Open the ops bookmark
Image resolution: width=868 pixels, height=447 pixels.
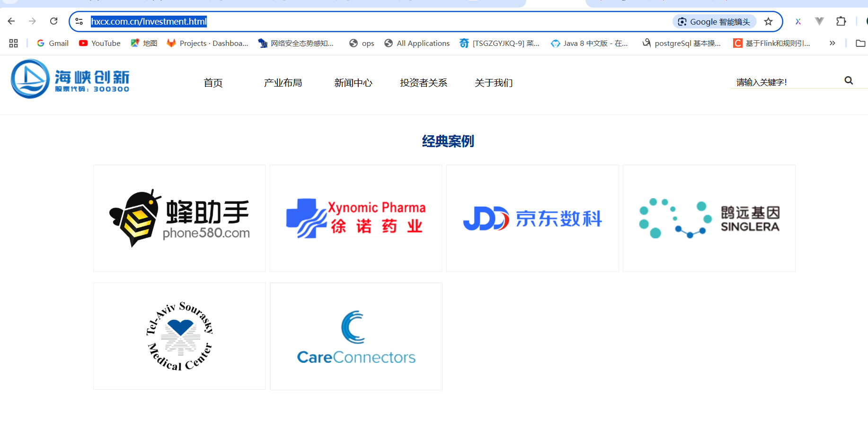pos(362,43)
